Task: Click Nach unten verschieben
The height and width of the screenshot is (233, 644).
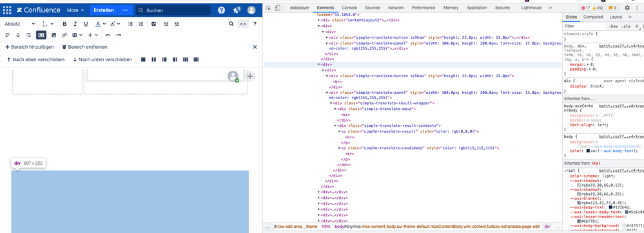Action: click(102, 59)
